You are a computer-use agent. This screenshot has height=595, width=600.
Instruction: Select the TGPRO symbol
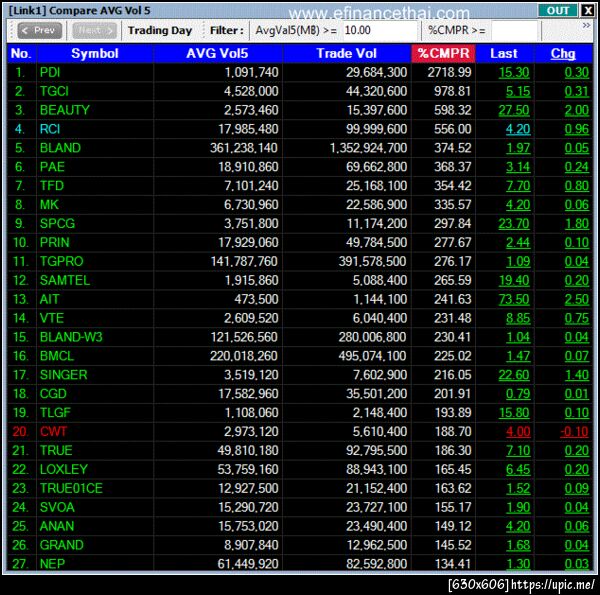click(62, 261)
